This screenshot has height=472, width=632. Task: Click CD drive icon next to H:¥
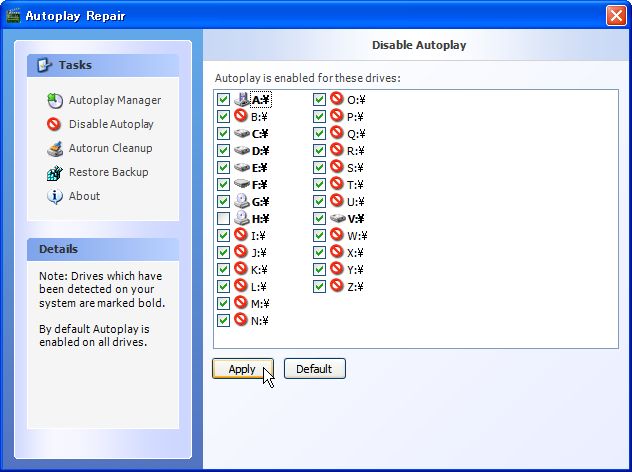242,218
